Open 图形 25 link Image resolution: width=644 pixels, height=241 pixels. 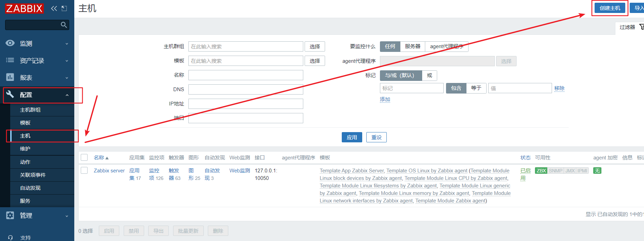[194, 174]
